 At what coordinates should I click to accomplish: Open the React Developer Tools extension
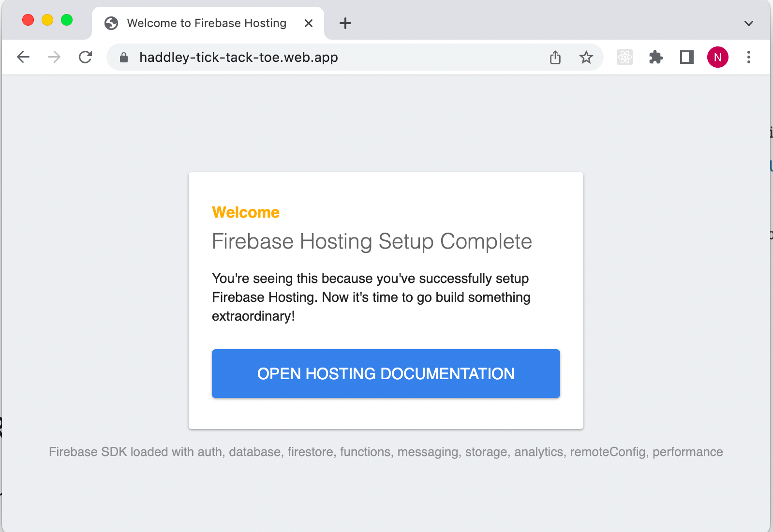[625, 58]
